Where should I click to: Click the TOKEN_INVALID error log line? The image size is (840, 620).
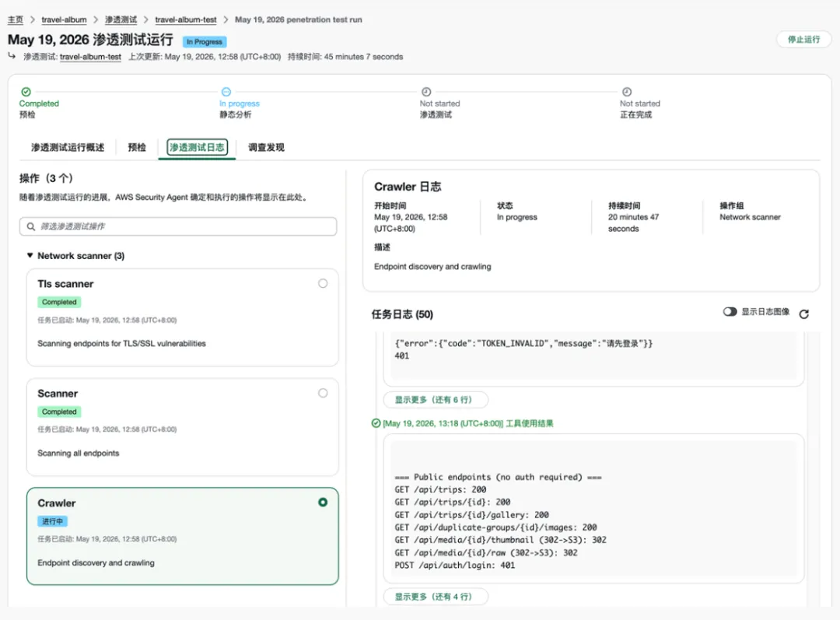(x=523, y=344)
